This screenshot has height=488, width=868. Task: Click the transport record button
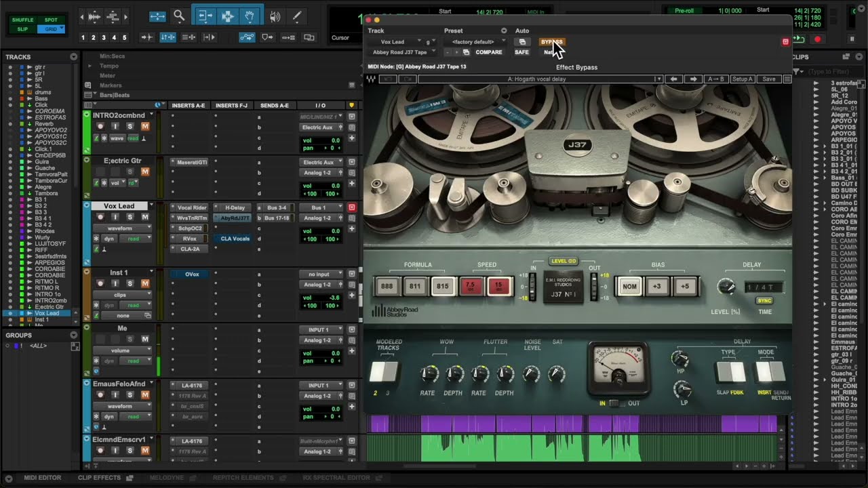(x=817, y=39)
